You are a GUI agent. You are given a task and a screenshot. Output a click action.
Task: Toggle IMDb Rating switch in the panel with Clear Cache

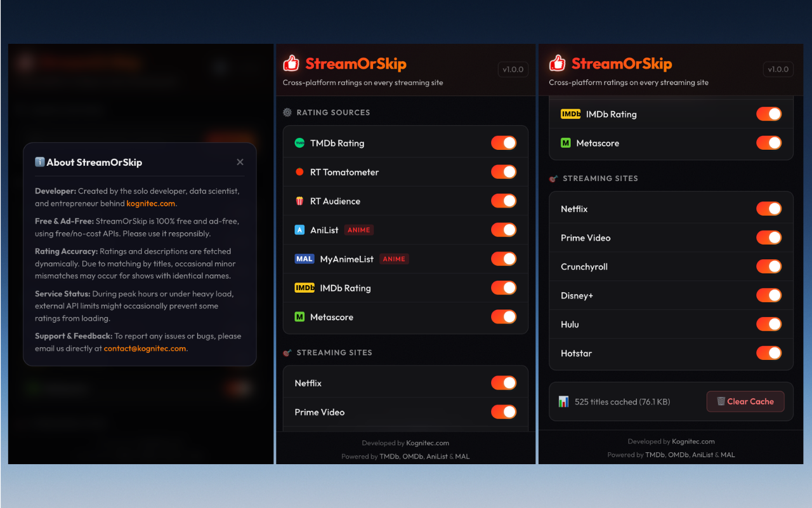click(769, 114)
